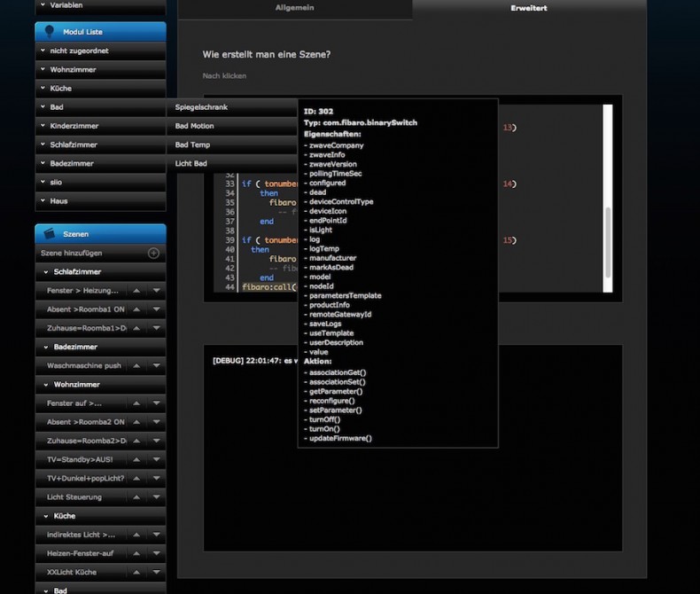700x594 pixels.
Task: Click the up arrow beside Licht Steuerung
Action: (136, 496)
